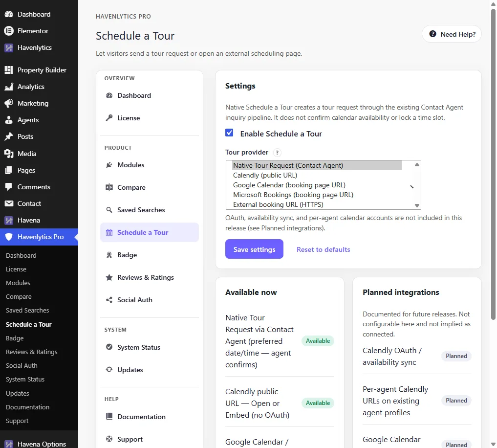Viewport: 497px width, 448px height.
Task: Open the Media library icon
Action: (9, 154)
